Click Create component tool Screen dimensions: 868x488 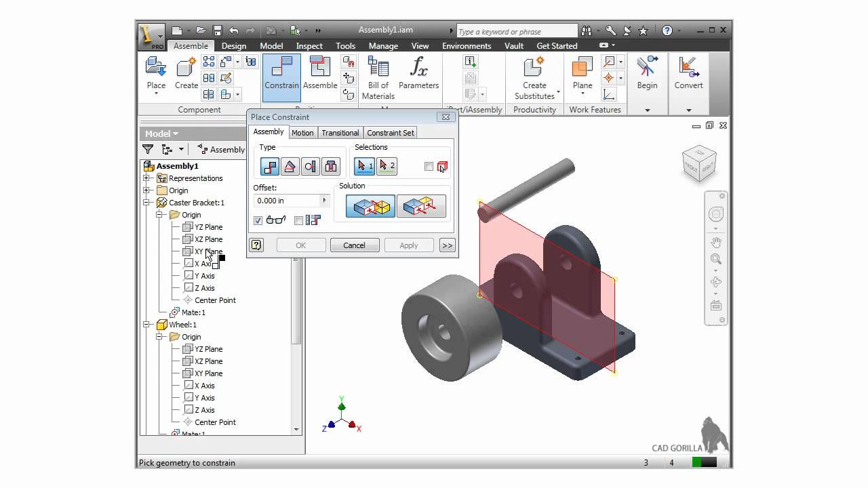click(186, 73)
